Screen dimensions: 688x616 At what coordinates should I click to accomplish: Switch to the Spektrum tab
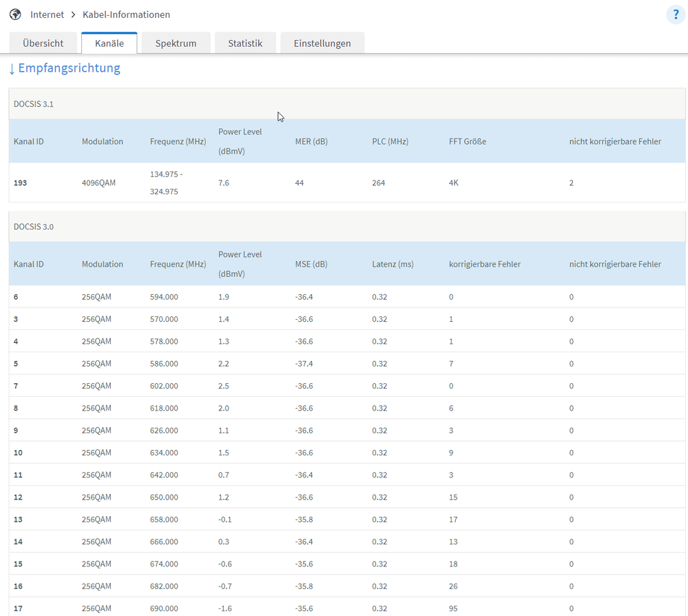pyautogui.click(x=176, y=43)
